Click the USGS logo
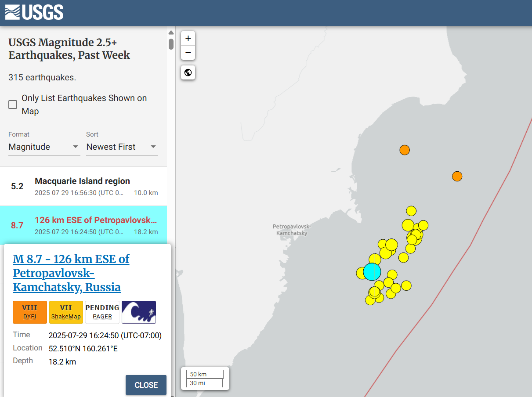Screen dimensions: 532x397 point(34,12)
